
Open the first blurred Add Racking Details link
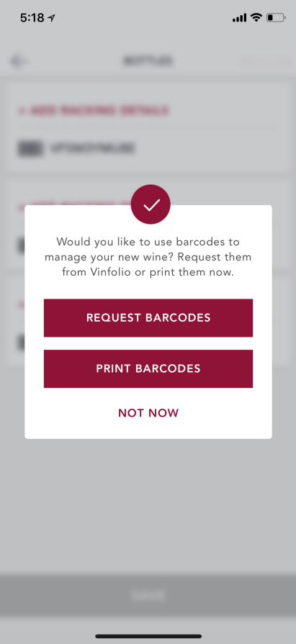[x=94, y=111]
